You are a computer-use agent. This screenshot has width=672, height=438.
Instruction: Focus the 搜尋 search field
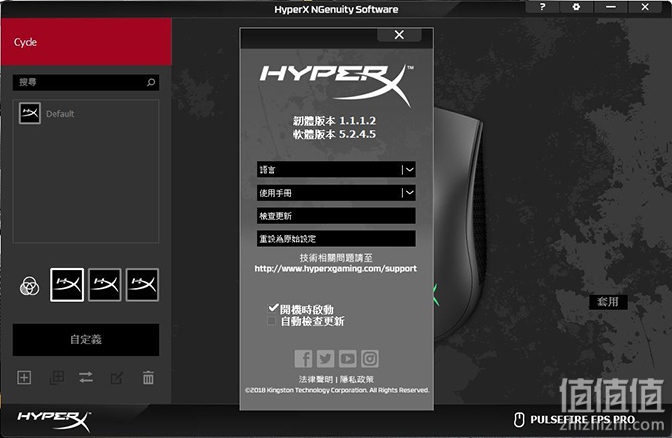click(x=86, y=82)
